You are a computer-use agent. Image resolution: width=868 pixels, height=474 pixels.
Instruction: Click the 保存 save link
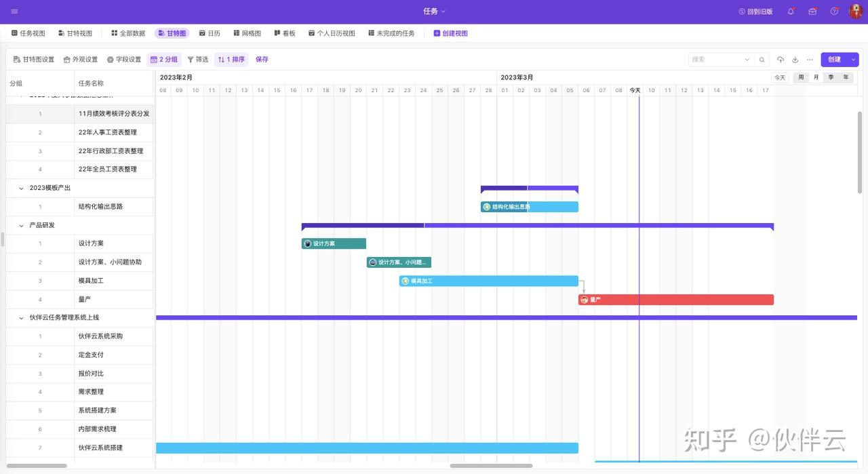(x=262, y=60)
